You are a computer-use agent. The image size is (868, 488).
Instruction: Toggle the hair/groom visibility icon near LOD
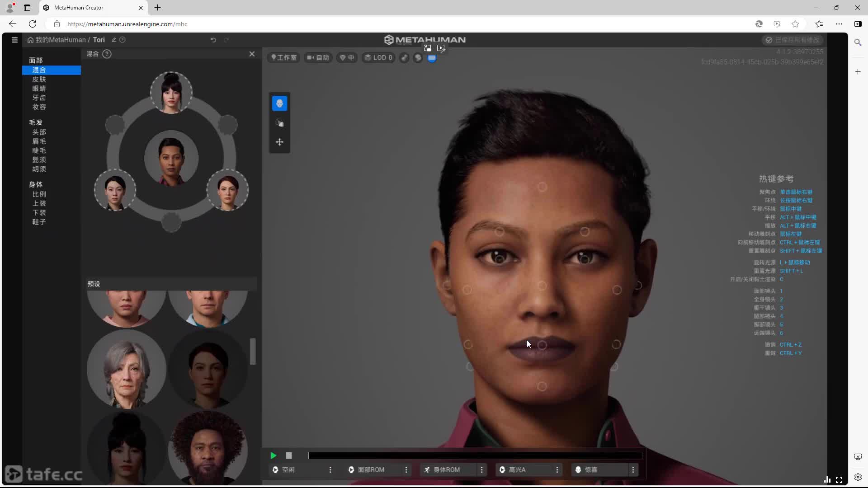tap(404, 58)
